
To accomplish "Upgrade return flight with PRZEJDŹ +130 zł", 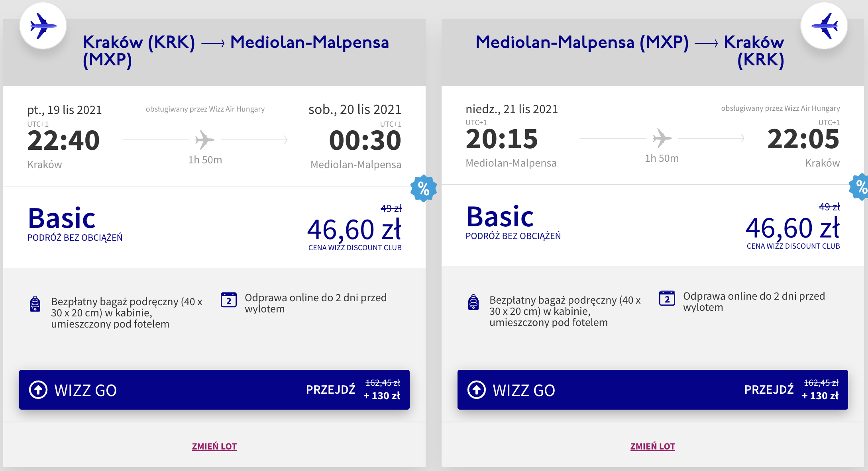I will [791, 390].
